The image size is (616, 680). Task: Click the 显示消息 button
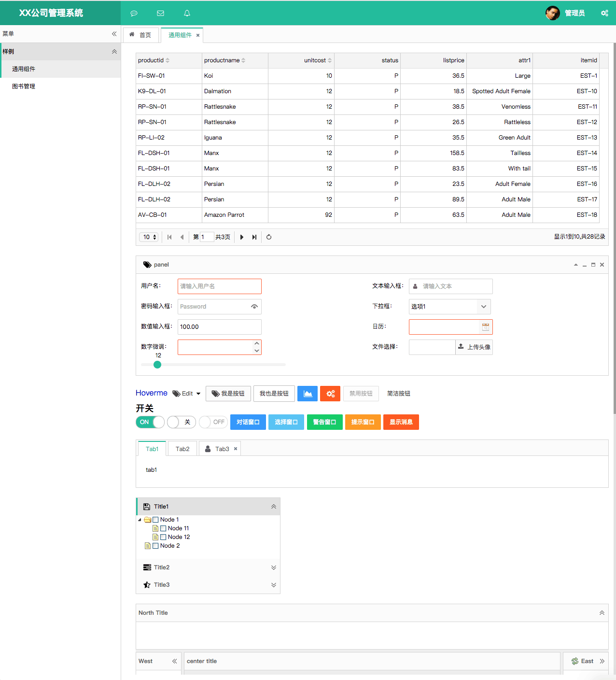[401, 422]
